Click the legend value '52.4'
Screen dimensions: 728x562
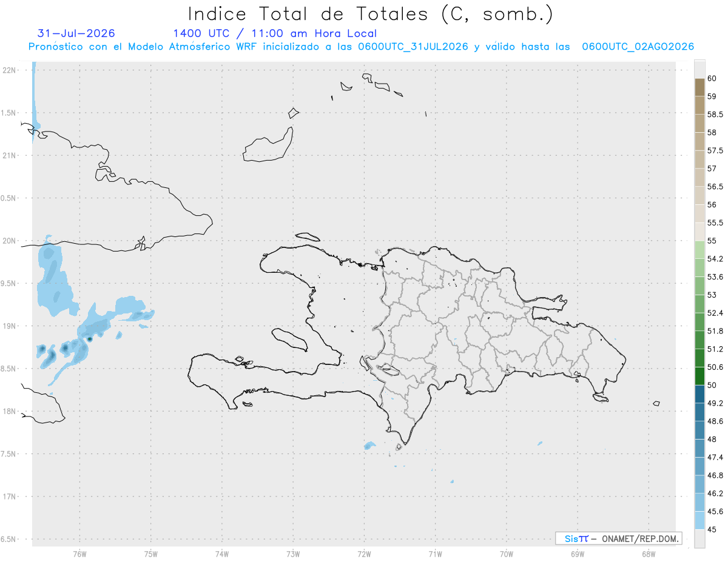(x=715, y=313)
